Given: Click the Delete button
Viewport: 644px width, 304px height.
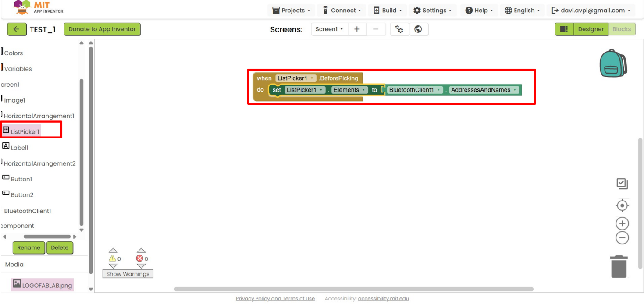Looking at the screenshot, I should [60, 247].
